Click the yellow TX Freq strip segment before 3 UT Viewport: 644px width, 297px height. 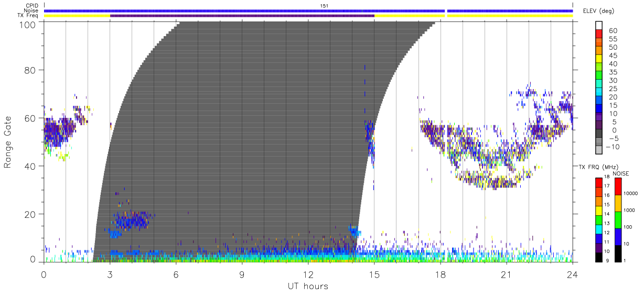tap(77, 16)
